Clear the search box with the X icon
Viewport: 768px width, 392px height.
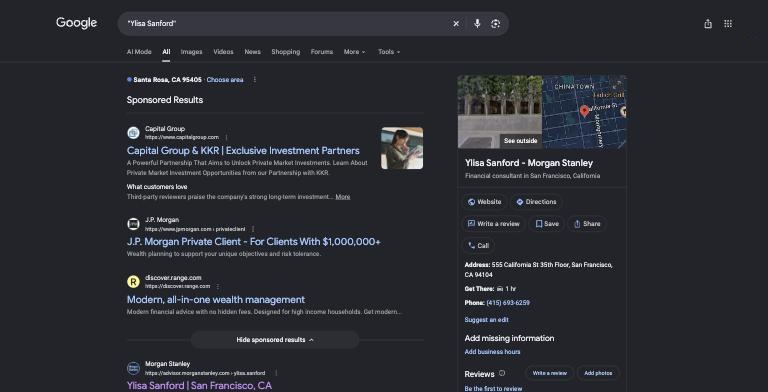[456, 24]
